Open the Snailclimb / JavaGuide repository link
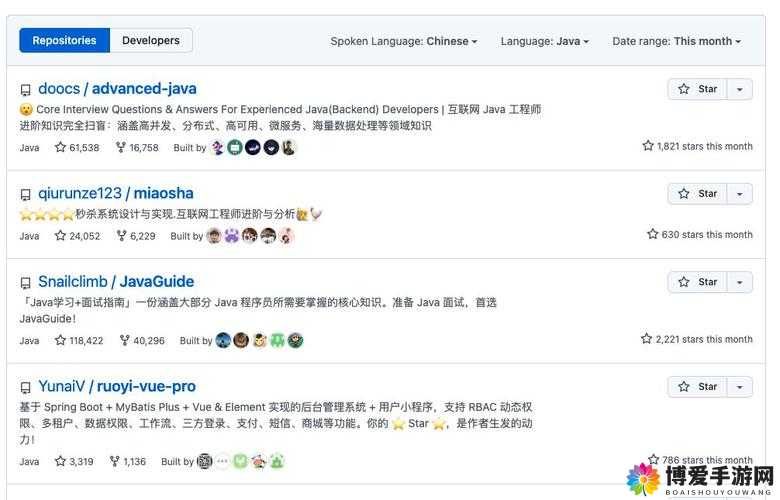Viewport: 780px width, 500px height. point(116,282)
